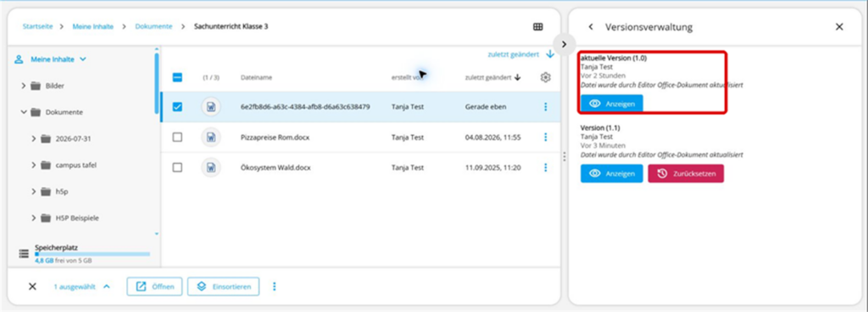Click the Speicherplatz usage bar
This screenshot has height=312, width=868.
(x=92, y=253)
